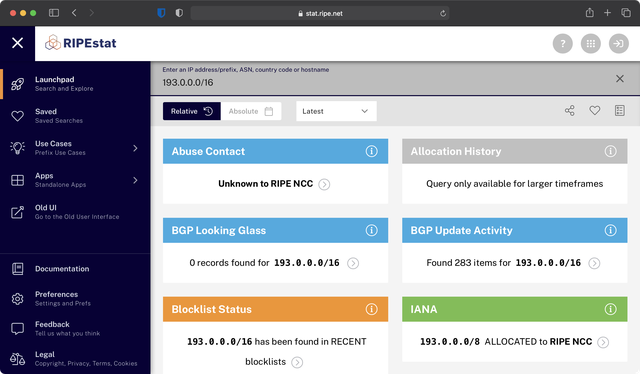
Task: Expand Use Cases submenu chevron
Action: (135, 148)
